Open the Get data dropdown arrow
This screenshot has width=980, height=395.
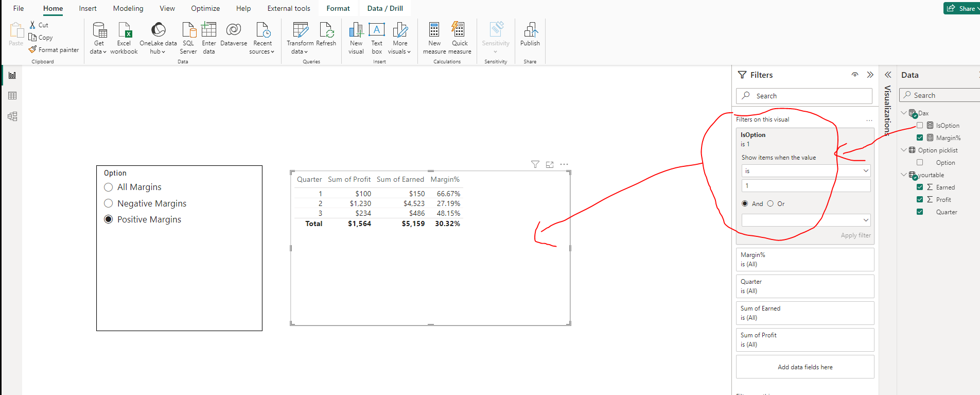pos(104,52)
